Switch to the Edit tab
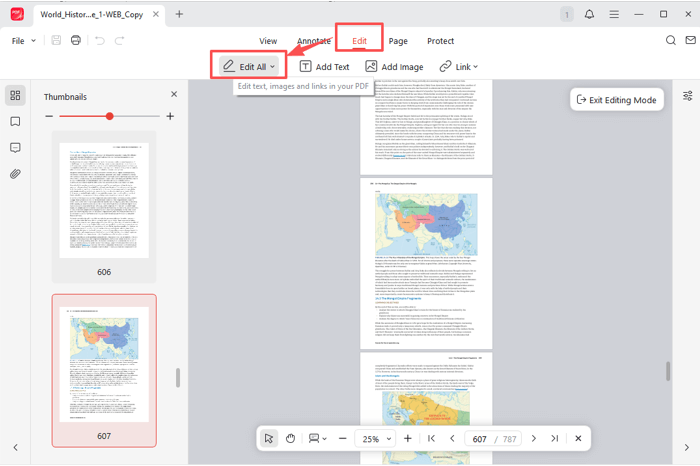Viewport: 700px width, 466px height. 359,41
